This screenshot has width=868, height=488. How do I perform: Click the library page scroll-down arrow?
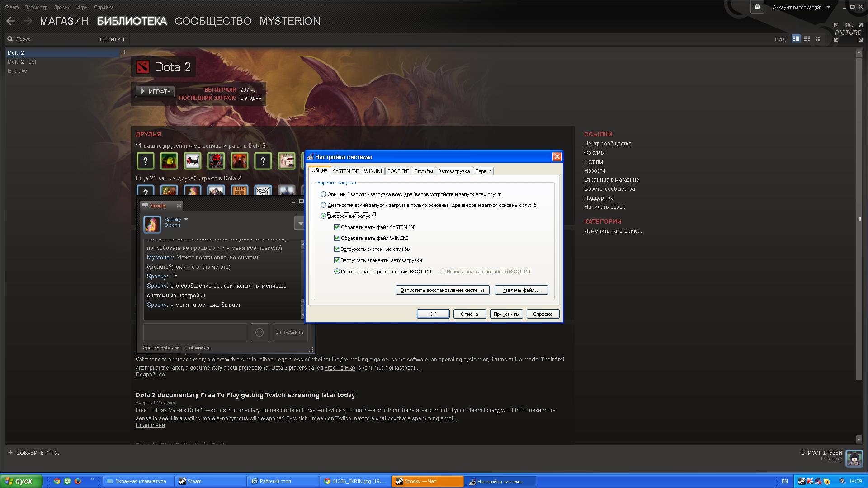coord(859,439)
